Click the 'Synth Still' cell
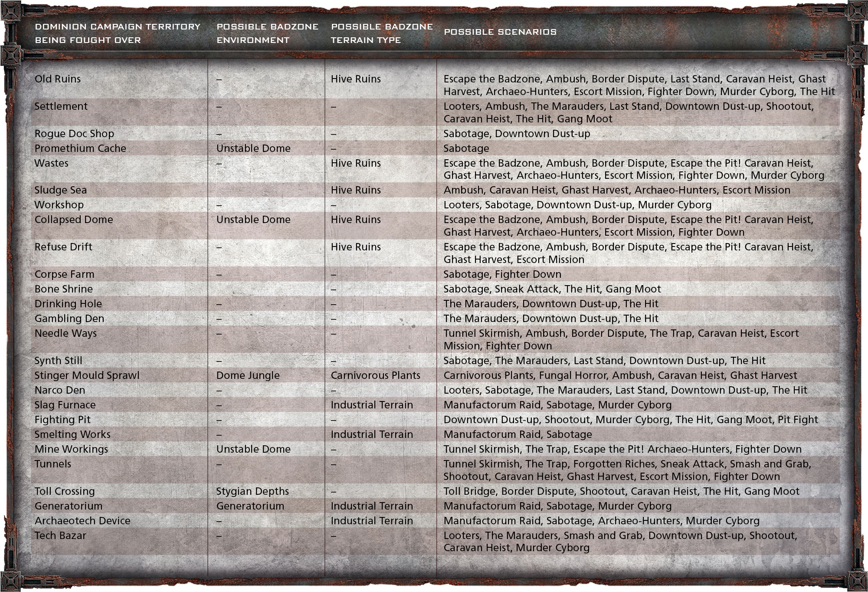 coord(58,361)
